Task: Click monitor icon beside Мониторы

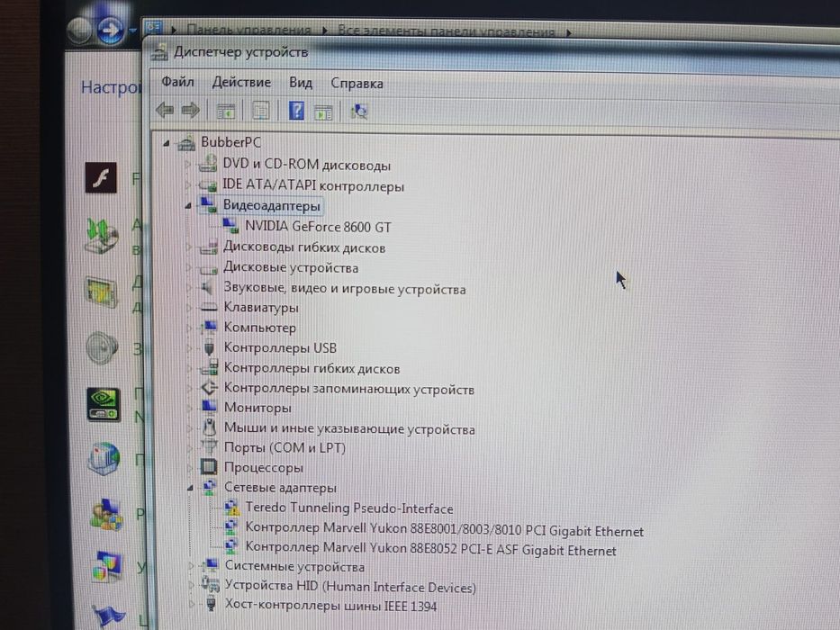Action: [209, 407]
